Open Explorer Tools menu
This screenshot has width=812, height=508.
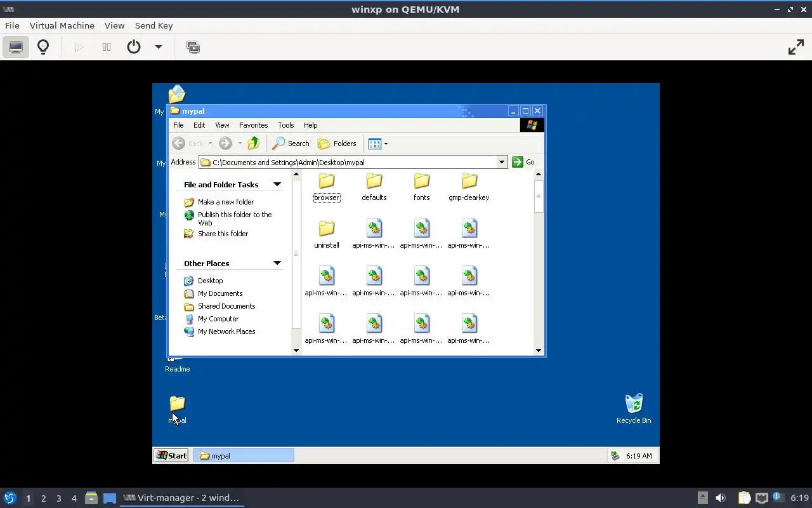coord(285,125)
